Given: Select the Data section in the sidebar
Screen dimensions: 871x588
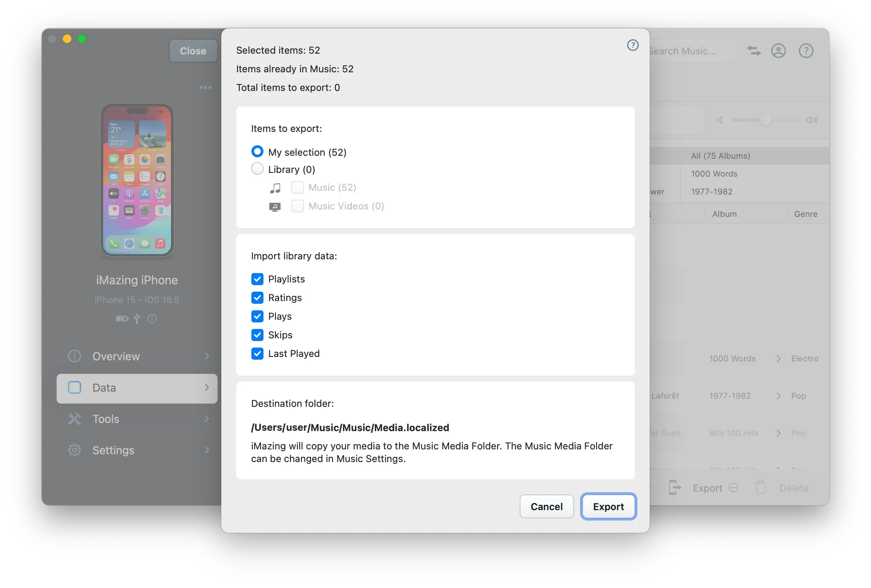Looking at the screenshot, I should [104, 388].
